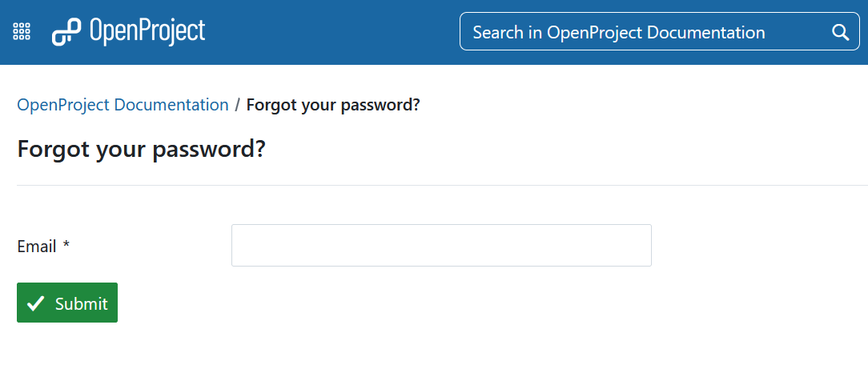
Task: Focus the Search in OpenProject Documentation field
Action: point(641,32)
